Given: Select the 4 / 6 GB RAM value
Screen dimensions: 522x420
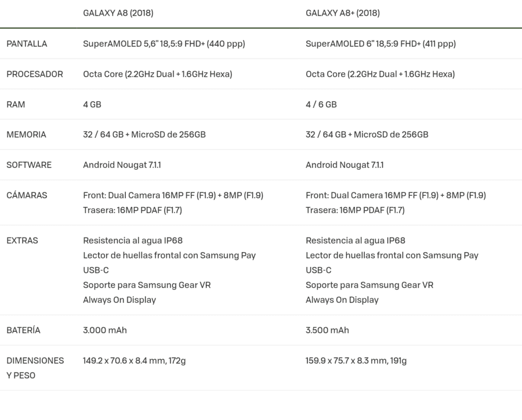Looking at the screenshot, I should click(321, 104).
